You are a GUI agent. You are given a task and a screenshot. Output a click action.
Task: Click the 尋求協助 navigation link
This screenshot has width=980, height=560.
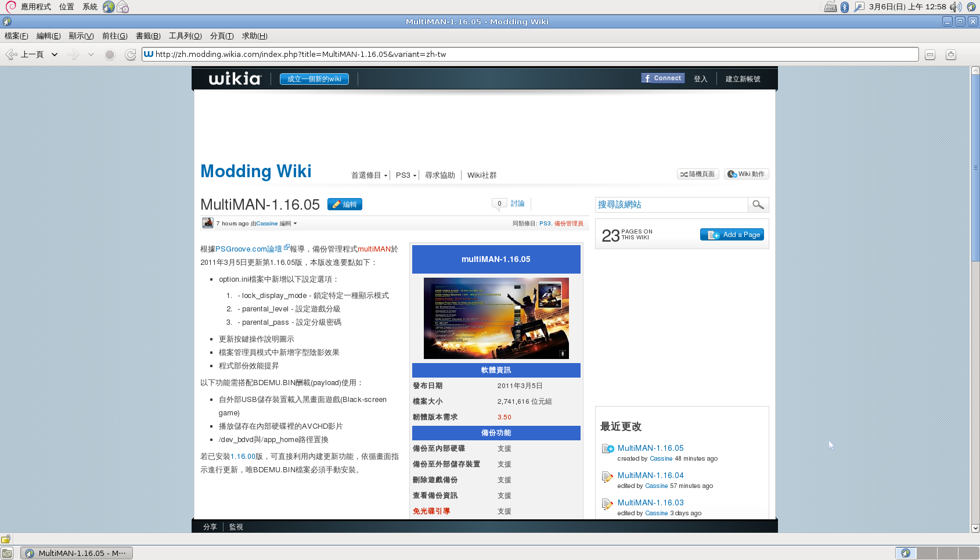(440, 175)
